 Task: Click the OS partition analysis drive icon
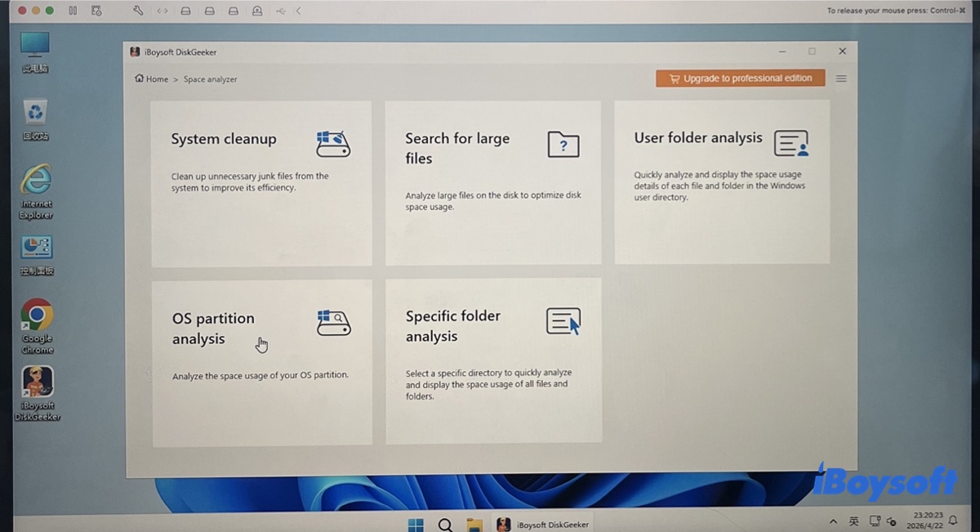tap(333, 323)
